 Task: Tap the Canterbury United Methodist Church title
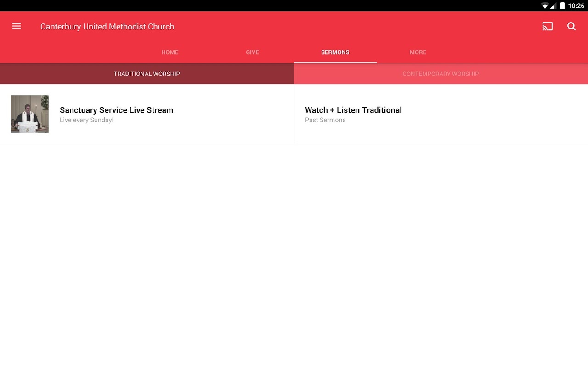coord(107,27)
